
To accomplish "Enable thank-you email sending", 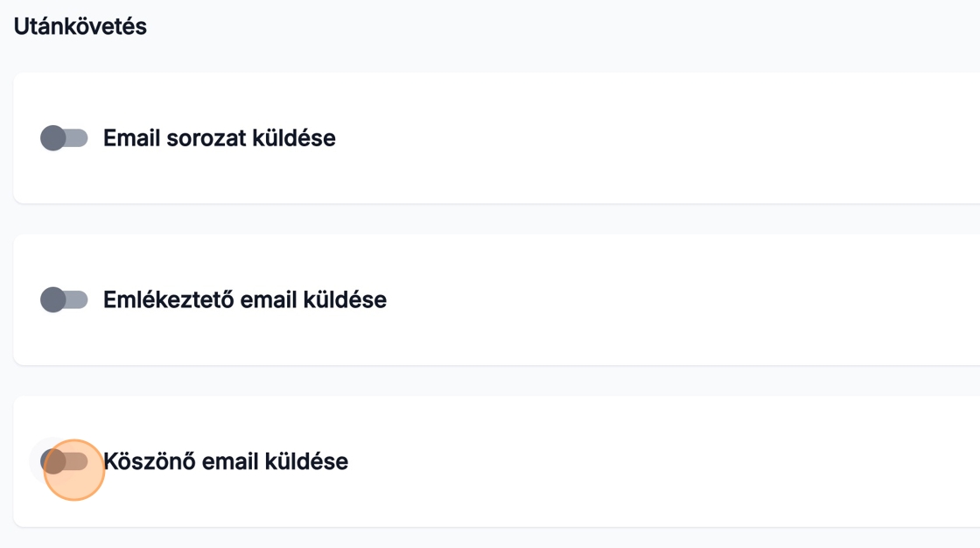I will coord(65,461).
